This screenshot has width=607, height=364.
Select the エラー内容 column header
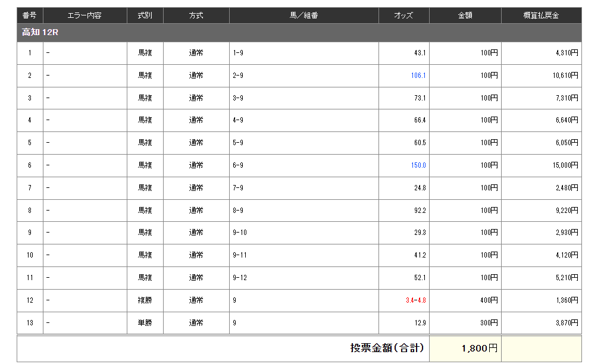pos(85,15)
